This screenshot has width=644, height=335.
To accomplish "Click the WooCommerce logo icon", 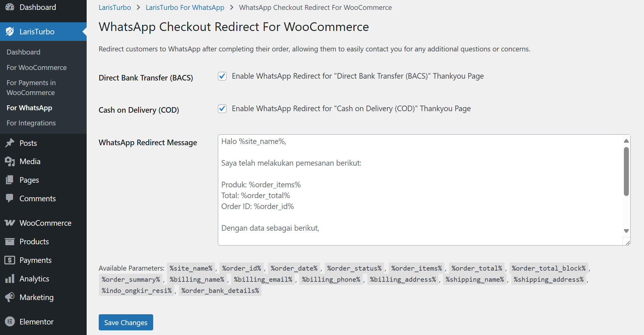I will point(10,223).
